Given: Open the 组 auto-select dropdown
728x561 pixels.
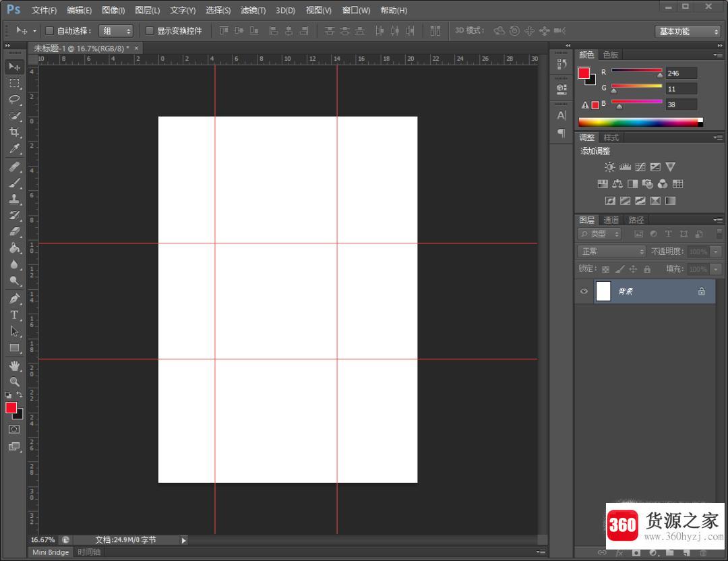Looking at the screenshot, I should [116, 30].
